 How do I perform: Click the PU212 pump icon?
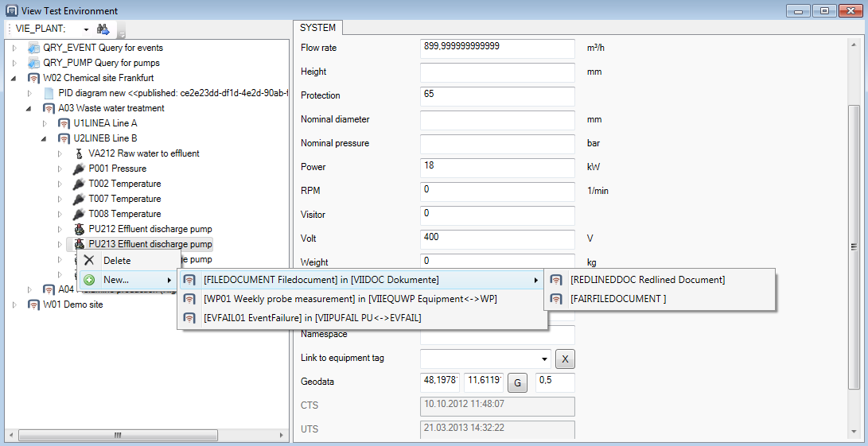[x=79, y=229]
